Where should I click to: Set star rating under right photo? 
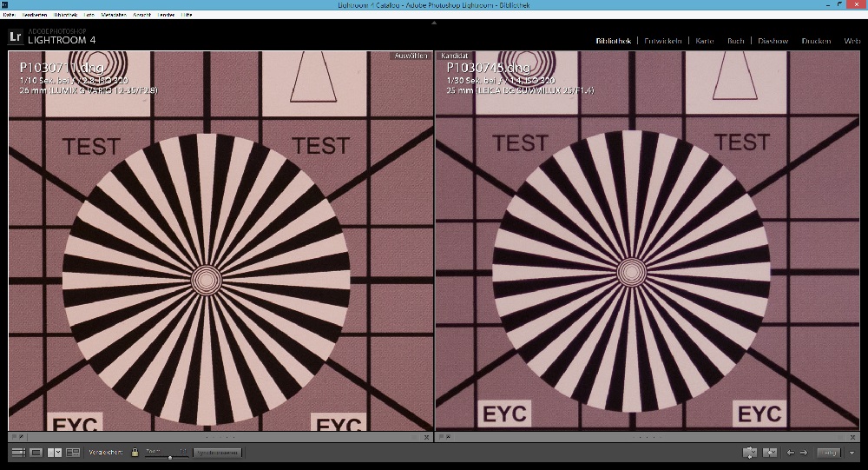pos(647,437)
